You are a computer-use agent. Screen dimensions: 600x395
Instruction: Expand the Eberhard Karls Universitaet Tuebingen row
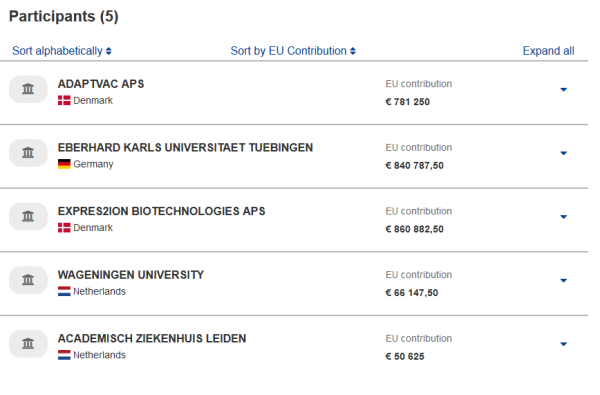[x=563, y=153]
